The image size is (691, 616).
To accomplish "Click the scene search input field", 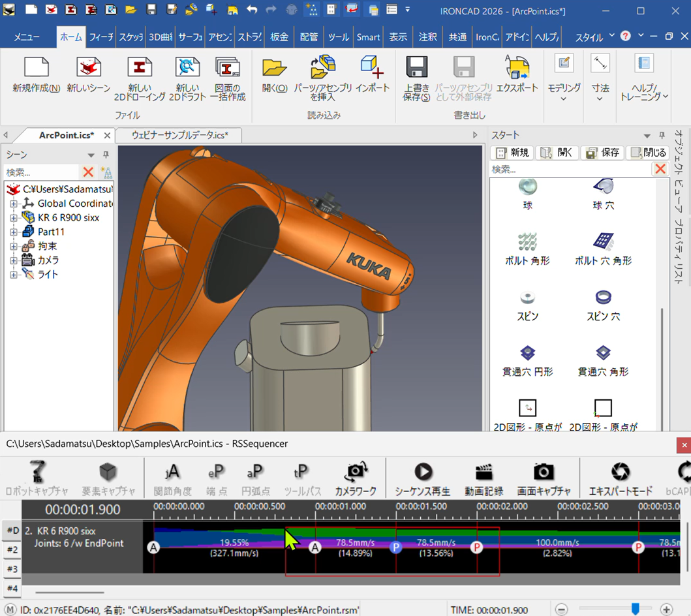I will 42,172.
